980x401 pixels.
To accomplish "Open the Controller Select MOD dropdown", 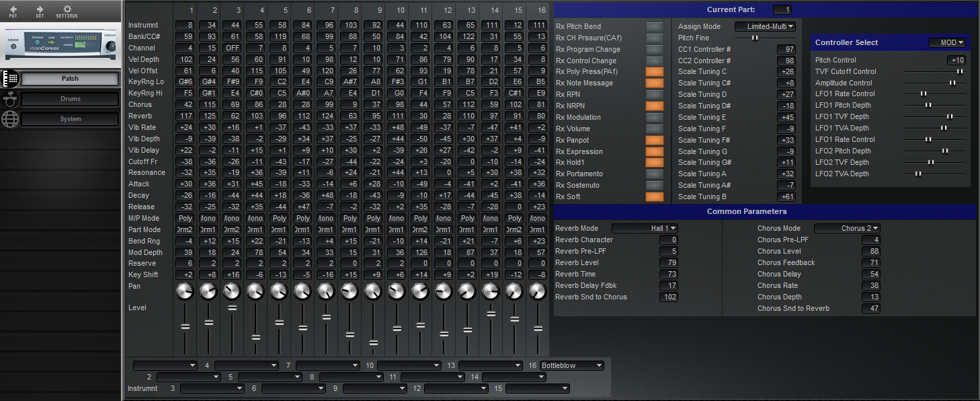I will coord(948,42).
